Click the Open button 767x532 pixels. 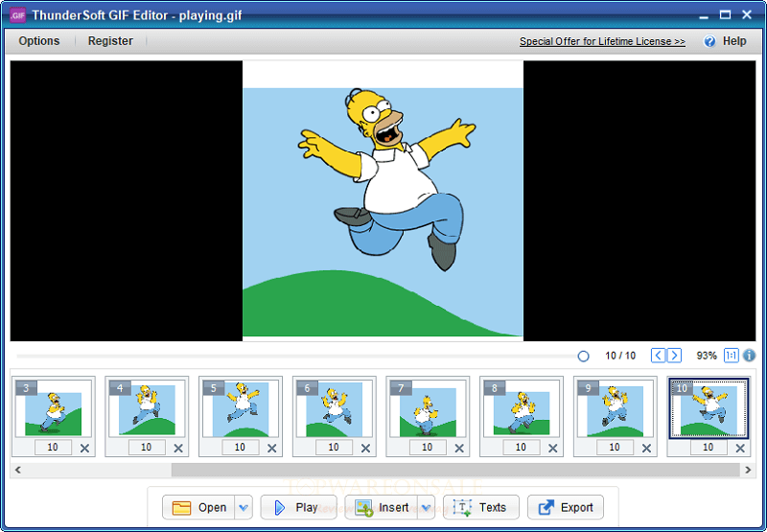click(x=199, y=507)
